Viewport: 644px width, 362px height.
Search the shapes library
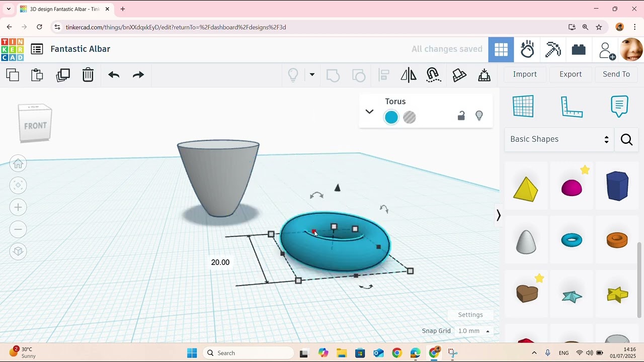tap(626, 139)
